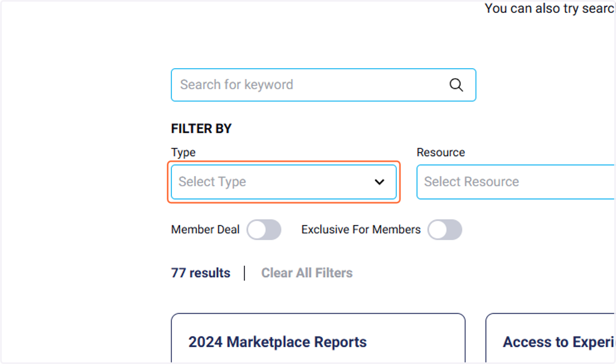This screenshot has height=364, width=616.
Task: Focus the Search for keyword field
Action: click(x=323, y=85)
